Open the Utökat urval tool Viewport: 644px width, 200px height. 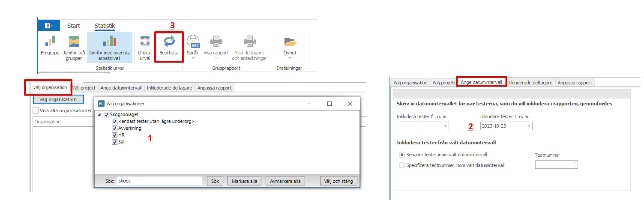[x=145, y=41]
